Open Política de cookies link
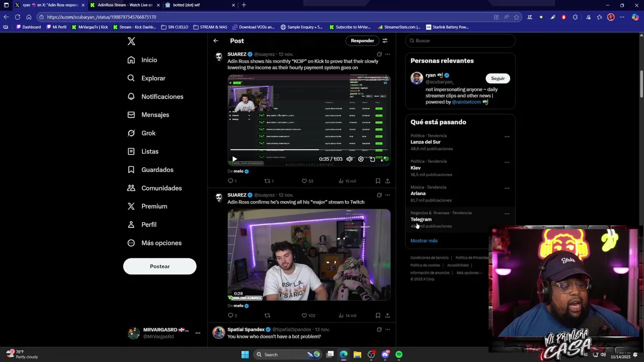The width and height of the screenshot is (644, 362). [425, 265]
